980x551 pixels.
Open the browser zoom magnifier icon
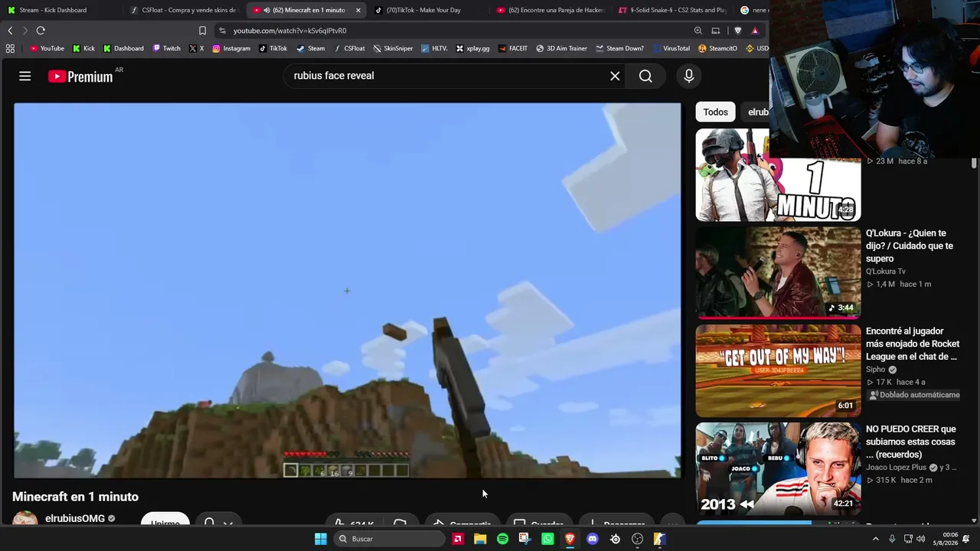(698, 31)
